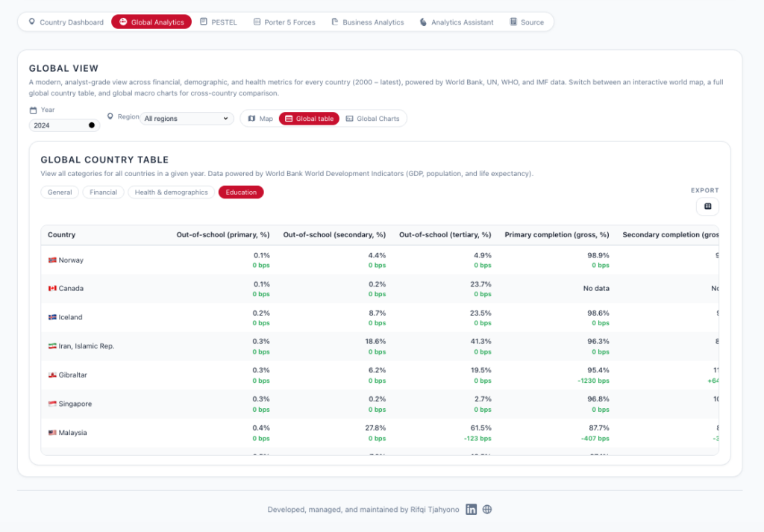
Task: Click the calendar icon beside Year
Action: coord(33,110)
